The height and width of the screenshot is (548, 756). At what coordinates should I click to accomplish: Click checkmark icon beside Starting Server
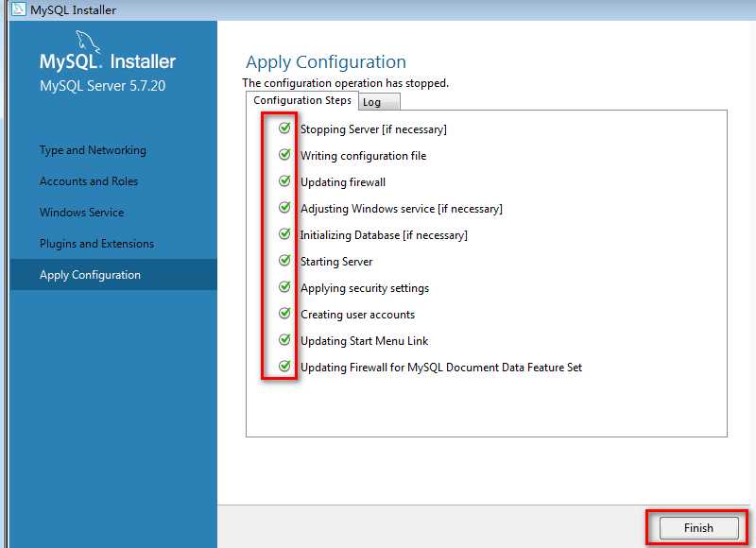tap(284, 261)
